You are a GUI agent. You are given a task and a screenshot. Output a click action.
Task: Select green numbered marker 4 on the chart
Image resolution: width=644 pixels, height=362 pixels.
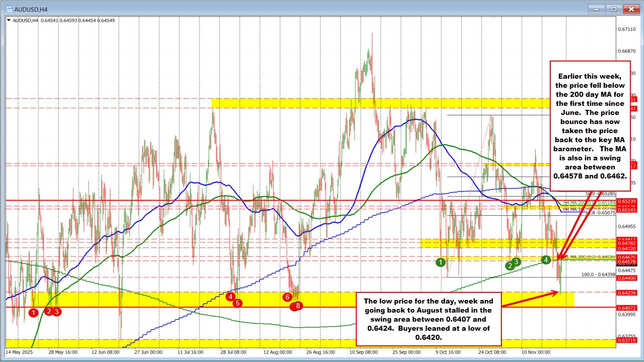click(546, 260)
